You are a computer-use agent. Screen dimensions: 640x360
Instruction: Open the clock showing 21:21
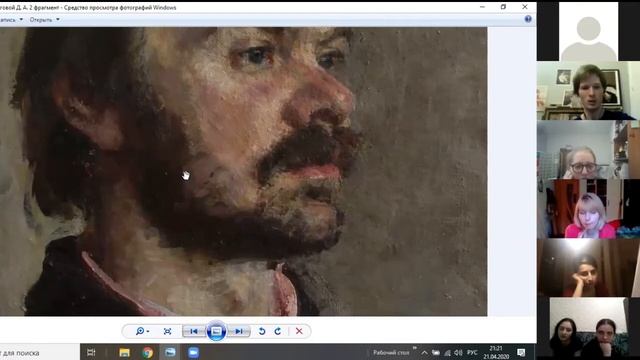point(496,353)
